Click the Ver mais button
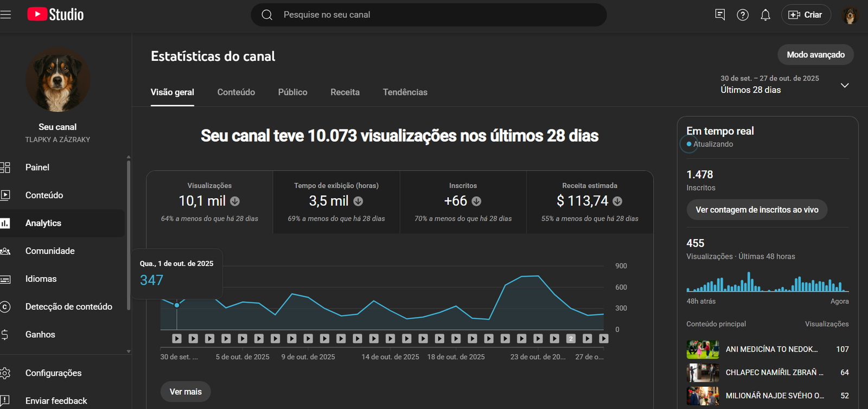 [x=186, y=392]
